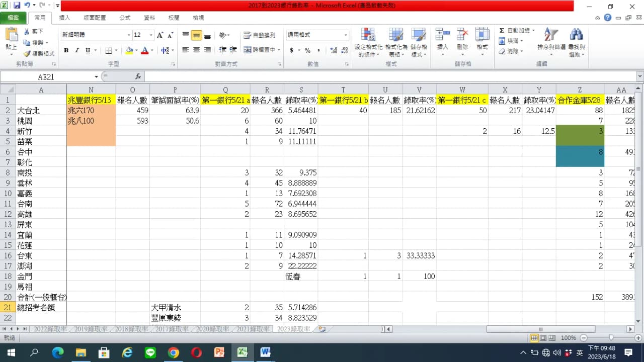Click the Undo arrow icon
Image resolution: width=644 pixels, height=362 pixels.
[28, 6]
